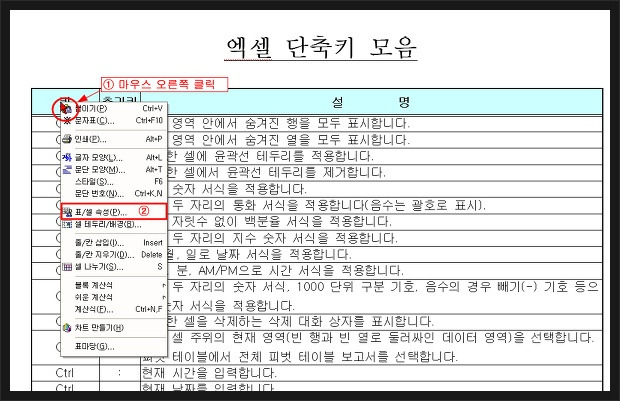Click the header cell 설 명

tap(371, 102)
